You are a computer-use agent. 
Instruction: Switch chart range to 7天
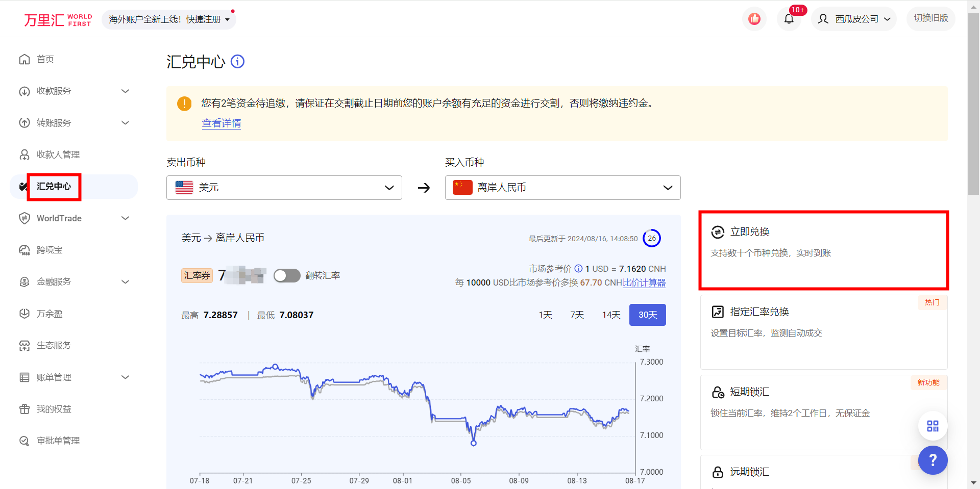coord(576,315)
